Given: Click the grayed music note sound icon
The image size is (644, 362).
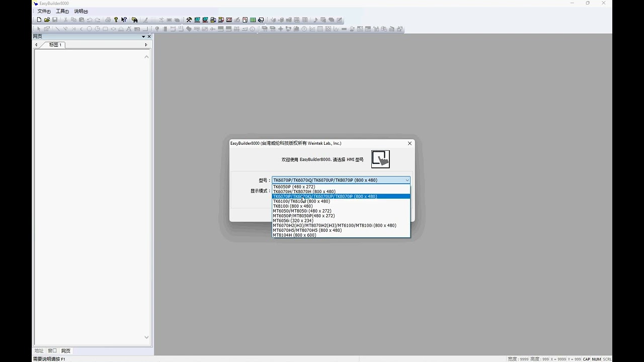Looking at the screenshot, I should tap(315, 20).
